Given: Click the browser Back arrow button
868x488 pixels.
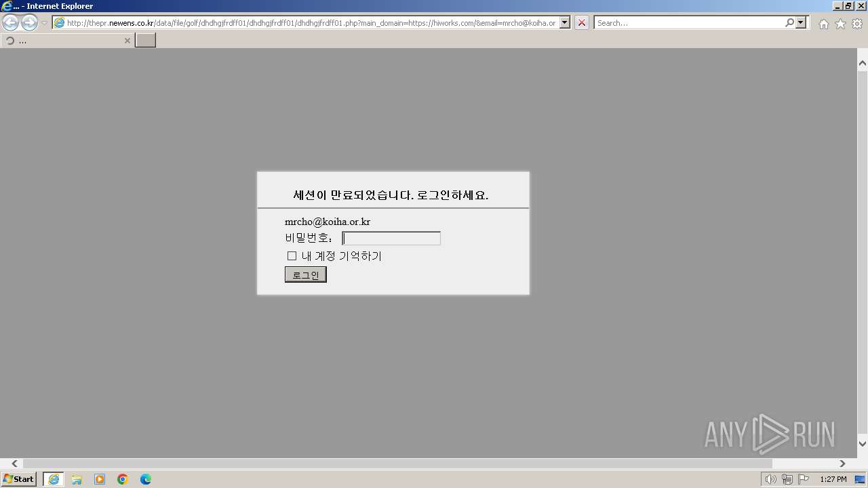Looking at the screenshot, I should pyautogui.click(x=11, y=23).
